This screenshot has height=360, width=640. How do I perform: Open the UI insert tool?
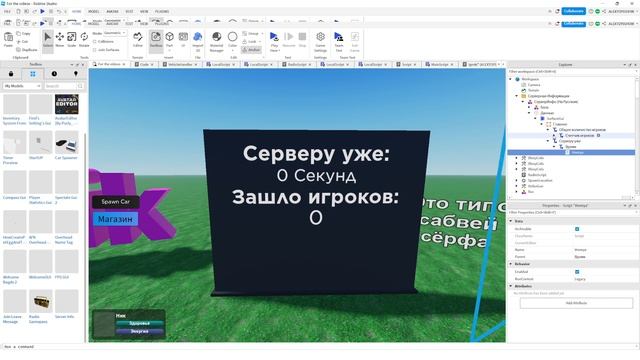183,40
